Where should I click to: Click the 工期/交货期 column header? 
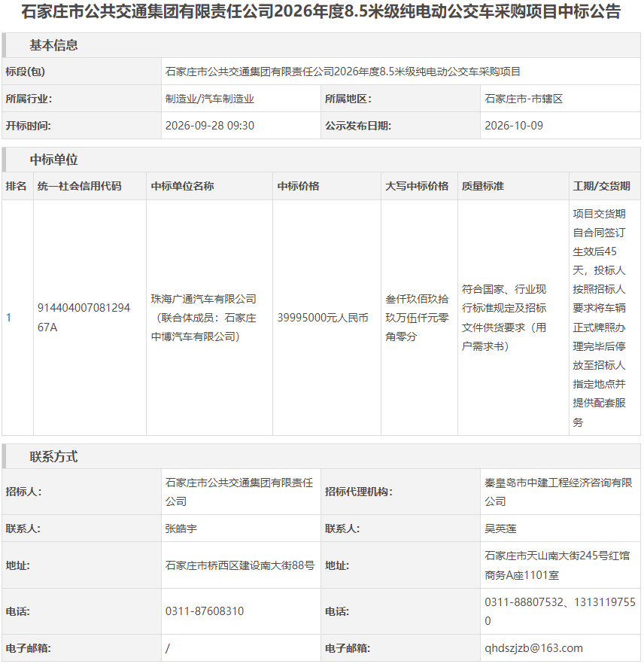pos(601,186)
